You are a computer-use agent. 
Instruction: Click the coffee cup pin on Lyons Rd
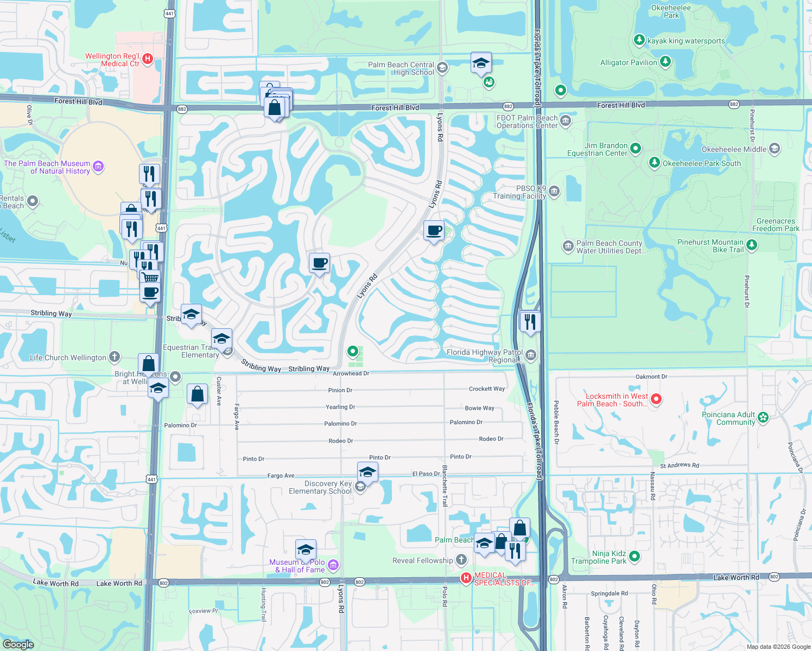(x=433, y=230)
